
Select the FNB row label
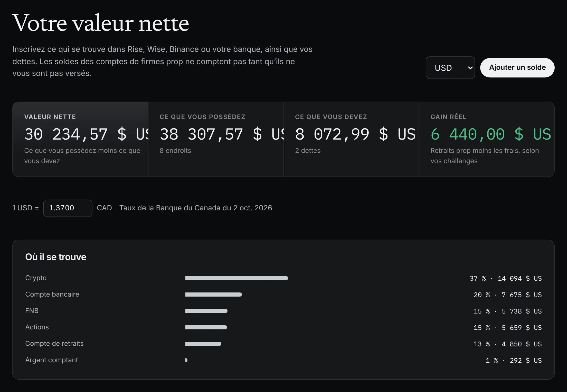(32, 311)
